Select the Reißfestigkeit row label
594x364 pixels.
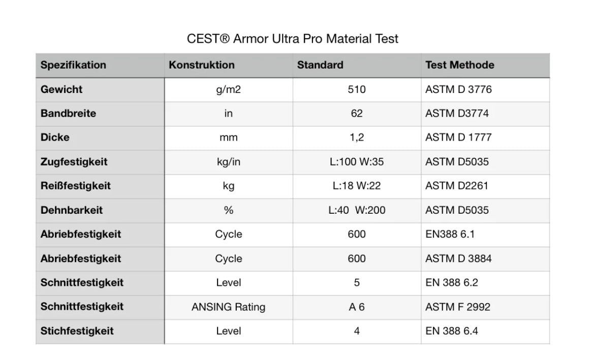(76, 186)
